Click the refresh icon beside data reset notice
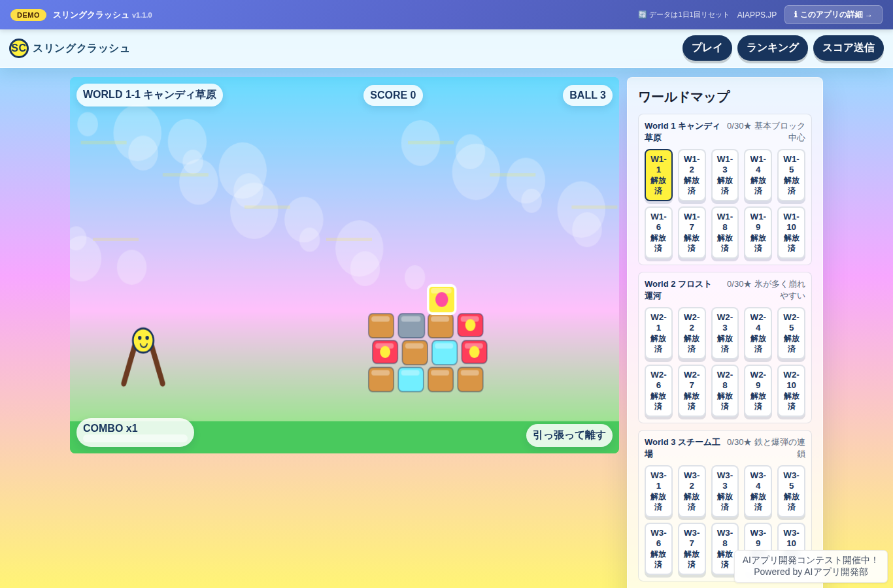This screenshot has width=893, height=588. (642, 14)
